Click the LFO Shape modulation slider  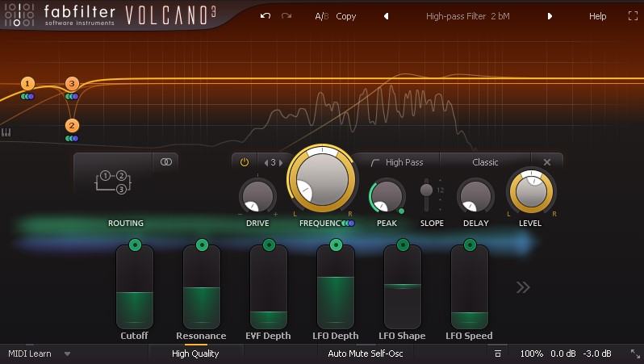(x=403, y=287)
